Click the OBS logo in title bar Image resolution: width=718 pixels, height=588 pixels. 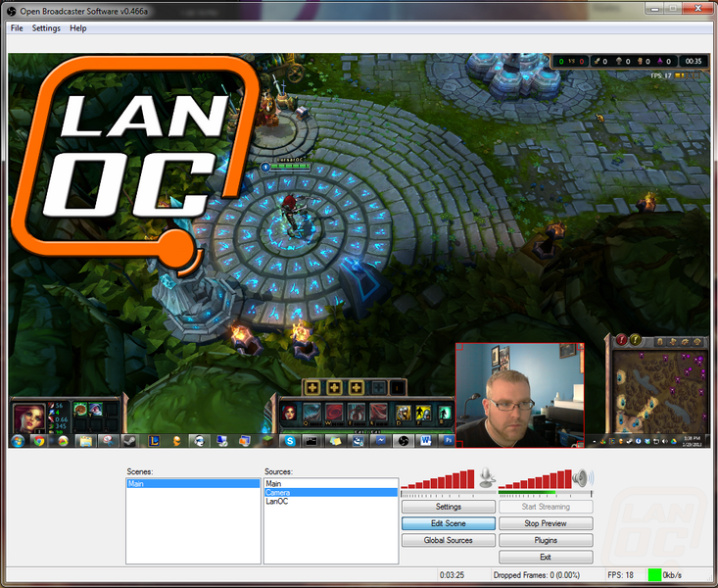pyautogui.click(x=12, y=11)
